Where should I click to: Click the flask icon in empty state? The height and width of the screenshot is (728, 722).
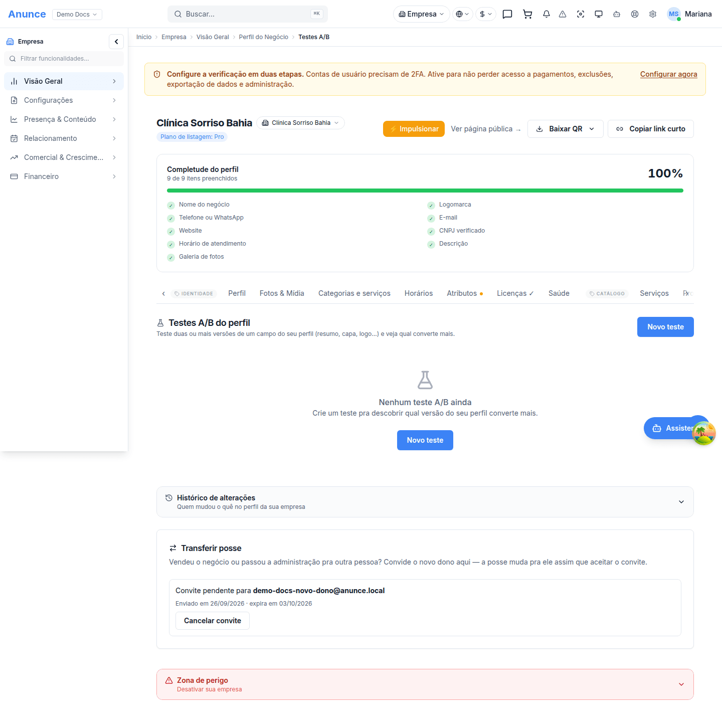[425, 380]
